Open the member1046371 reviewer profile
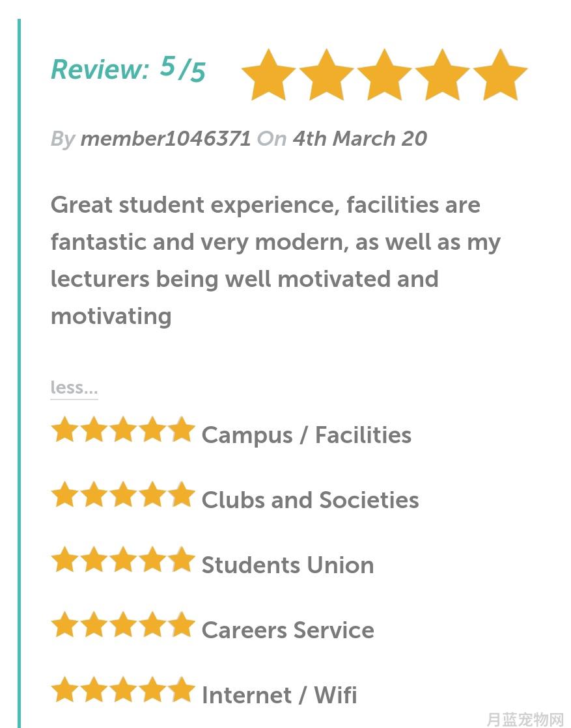This screenshot has width=571, height=728. tap(165, 139)
